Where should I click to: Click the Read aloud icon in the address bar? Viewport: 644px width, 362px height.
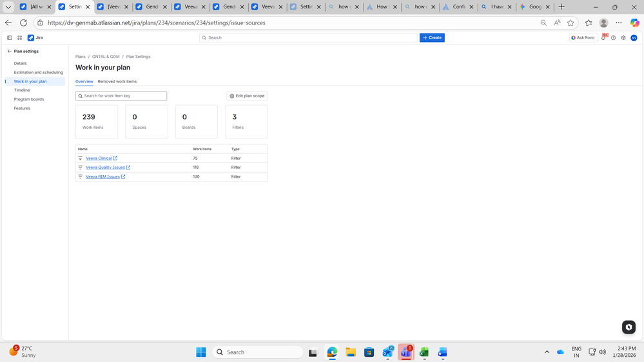557,23
